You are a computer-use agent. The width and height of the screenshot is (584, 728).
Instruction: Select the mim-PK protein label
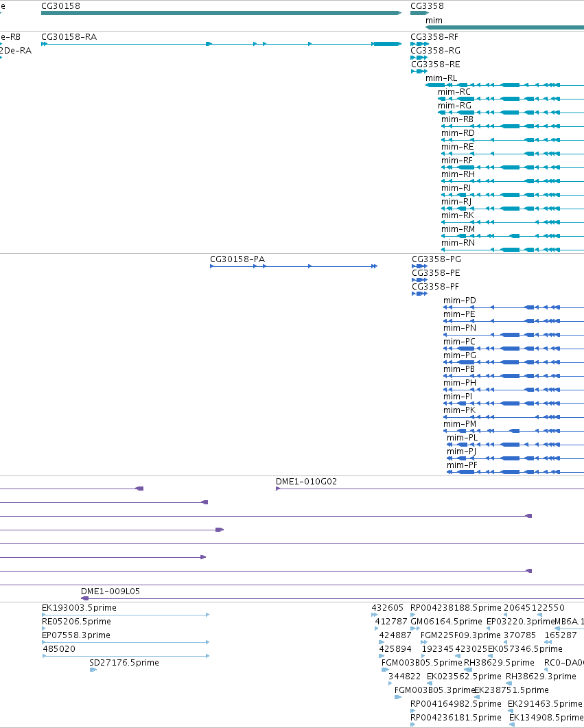[x=460, y=410]
